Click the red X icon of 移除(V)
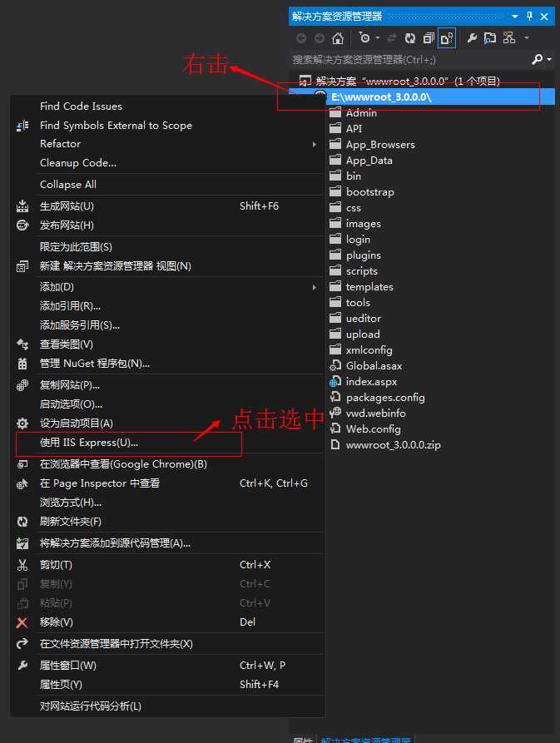This screenshot has height=743, width=560. (x=22, y=622)
